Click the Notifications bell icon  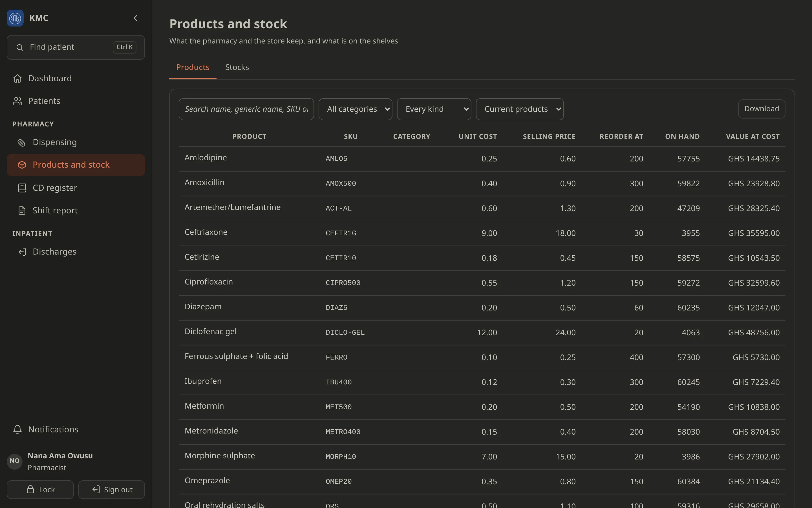(x=17, y=429)
